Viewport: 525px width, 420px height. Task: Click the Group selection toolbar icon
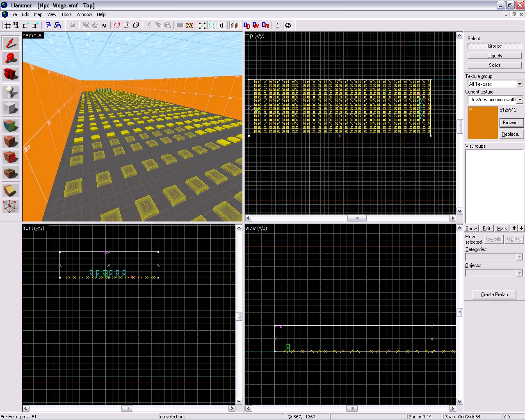click(x=85, y=25)
